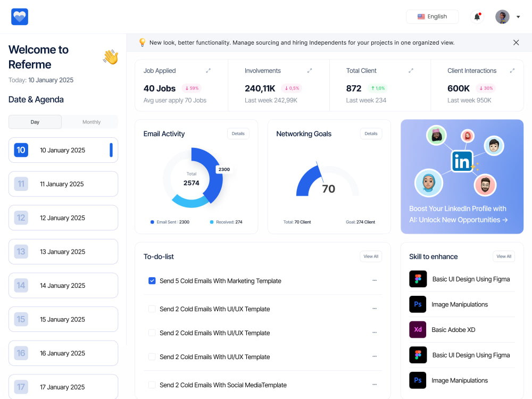Select 14 January 2025 agenda entry
This screenshot has height=399, width=532.
[63, 285]
